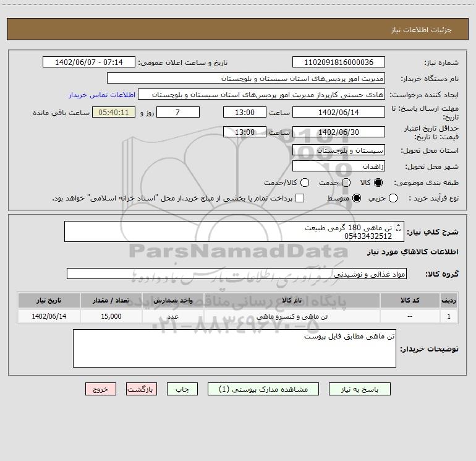This screenshot has width=476, height=461.
Task: Click the شماره نیاز field 1102091816000036
Action: click(x=339, y=62)
